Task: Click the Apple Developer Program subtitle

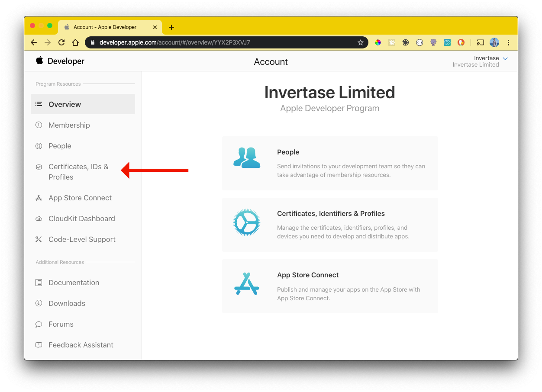Action: point(330,109)
